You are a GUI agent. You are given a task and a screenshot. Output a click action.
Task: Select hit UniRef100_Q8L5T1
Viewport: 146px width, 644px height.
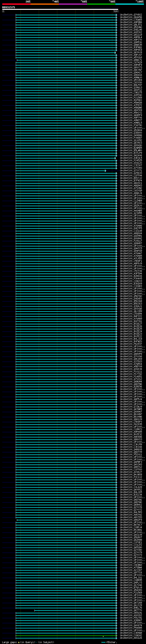click(x=131, y=25)
